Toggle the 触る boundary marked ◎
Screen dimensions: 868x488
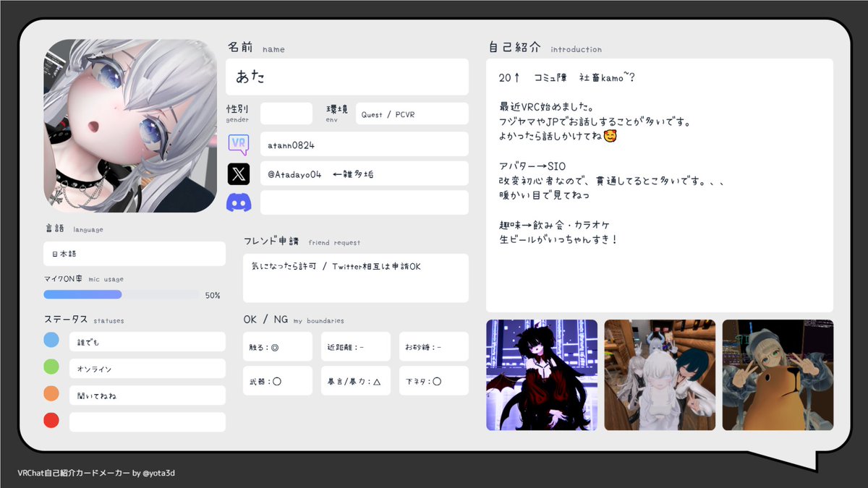coord(278,346)
